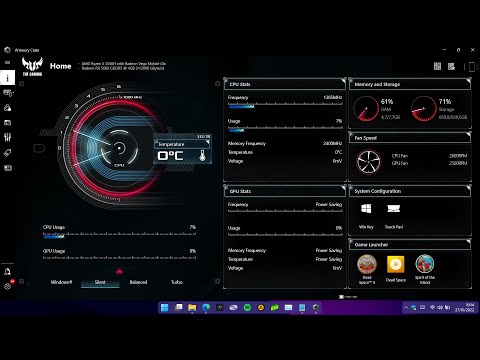Expand the Temperature gauge dropdown
The height and width of the screenshot is (360, 480).
tap(207, 143)
